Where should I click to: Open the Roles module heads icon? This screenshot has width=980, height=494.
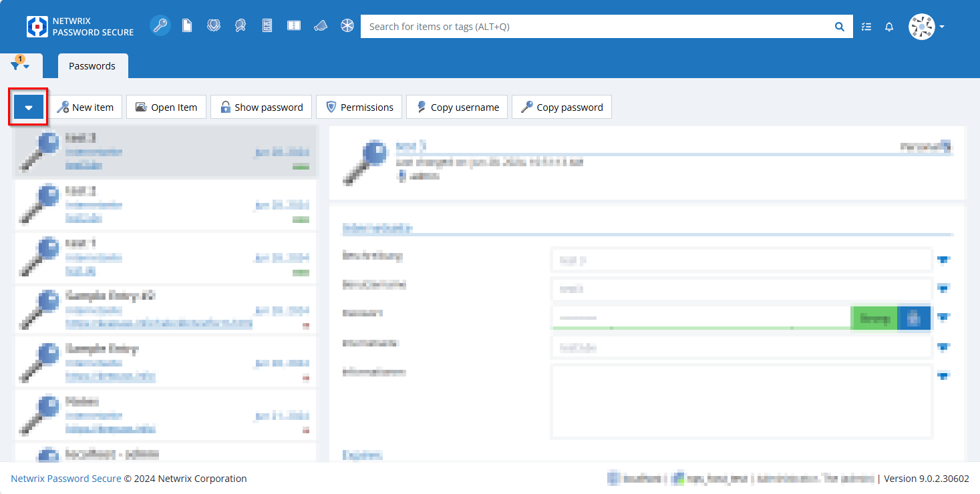[x=240, y=26]
